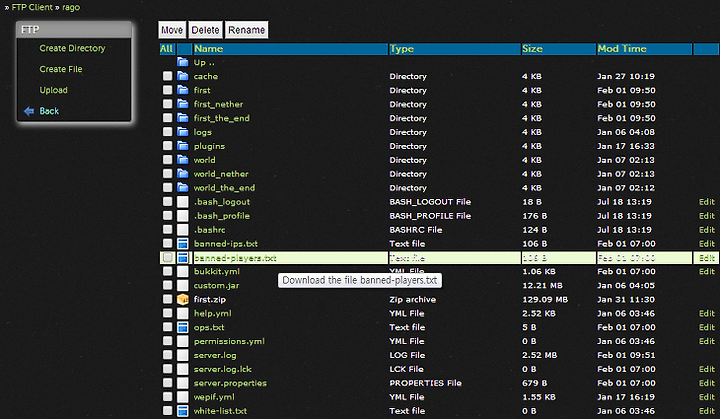Edit the server.properties file
The height and width of the screenshot is (419, 720).
707,383
